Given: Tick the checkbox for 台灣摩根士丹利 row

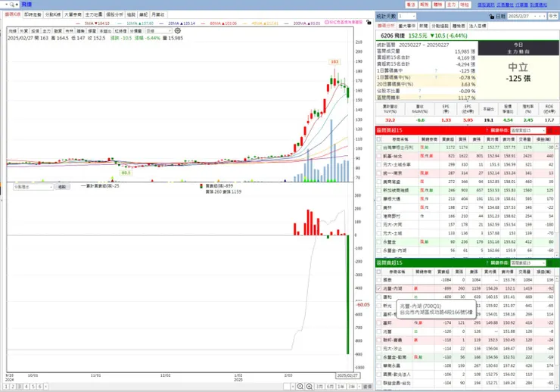Looking at the screenshot, I should (379, 148).
